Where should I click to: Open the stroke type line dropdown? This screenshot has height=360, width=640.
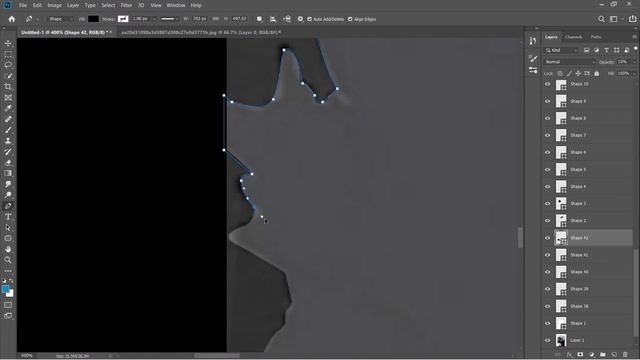click(x=170, y=19)
